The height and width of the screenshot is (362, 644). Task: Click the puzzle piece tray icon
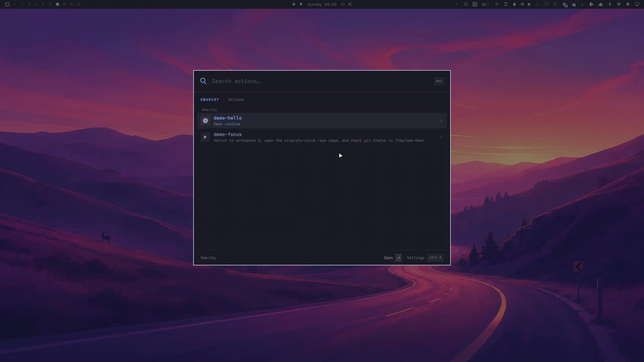tap(529, 4)
